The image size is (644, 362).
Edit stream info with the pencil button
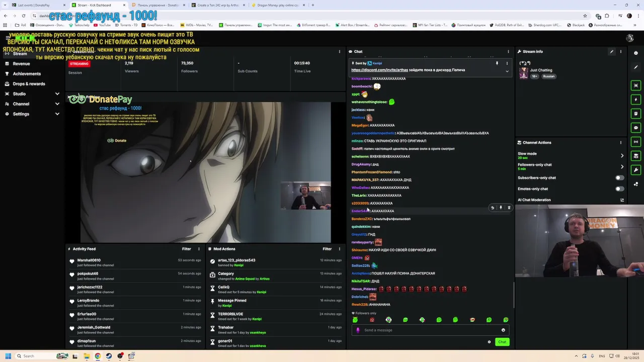coord(612,52)
